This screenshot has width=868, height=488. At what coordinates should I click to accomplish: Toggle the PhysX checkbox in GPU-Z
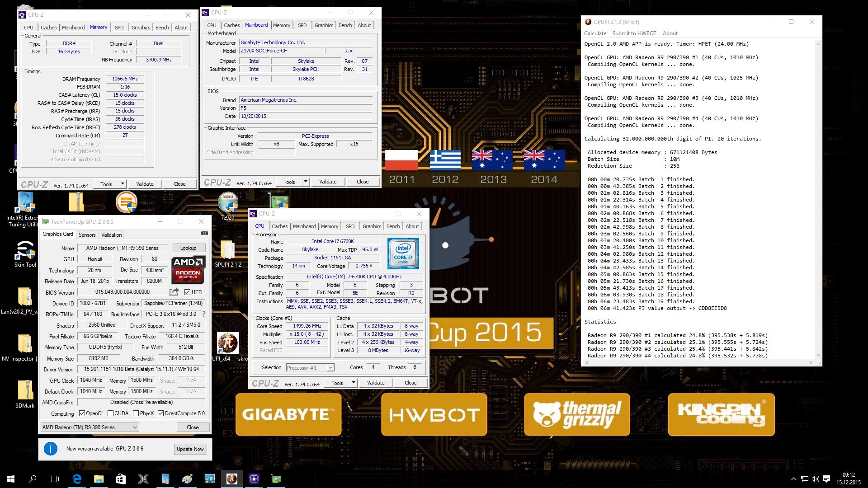(136, 413)
